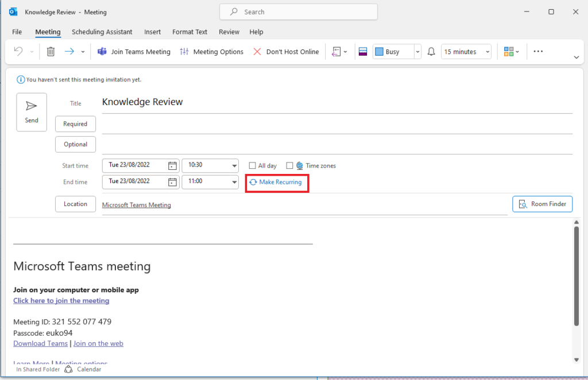The width and height of the screenshot is (588, 380).
Task: Click the Required attendees input field
Action: pos(337,125)
